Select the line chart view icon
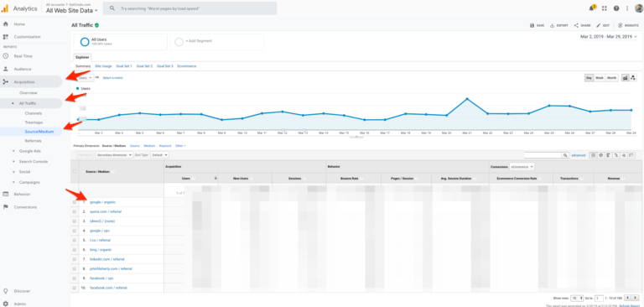The image size is (644, 307). (625, 78)
